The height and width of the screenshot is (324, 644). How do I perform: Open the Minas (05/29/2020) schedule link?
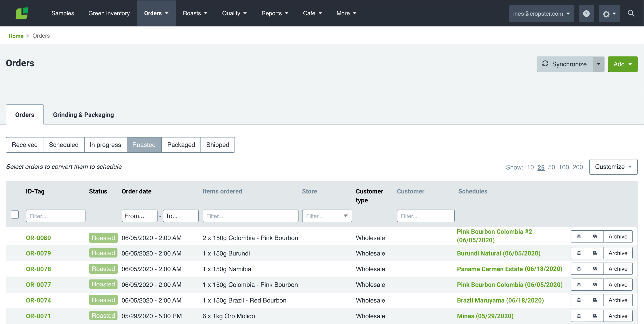485,316
